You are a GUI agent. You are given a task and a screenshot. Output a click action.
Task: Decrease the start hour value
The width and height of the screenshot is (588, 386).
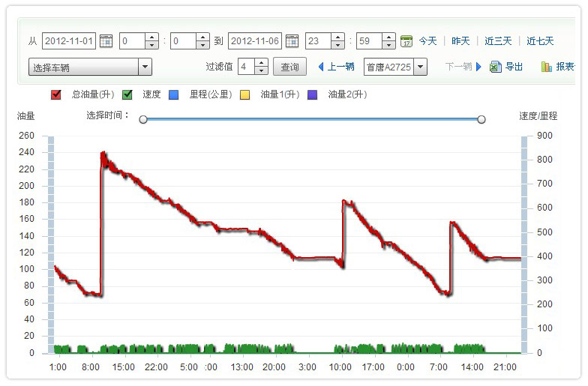(151, 45)
